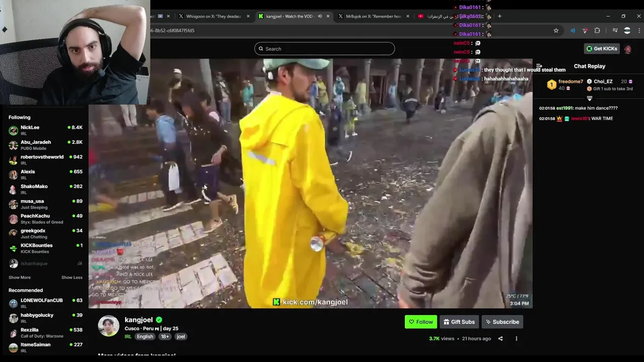Viewport: 644px width, 362px height.
Task: Click the share icon below the video
Action: 500,338
